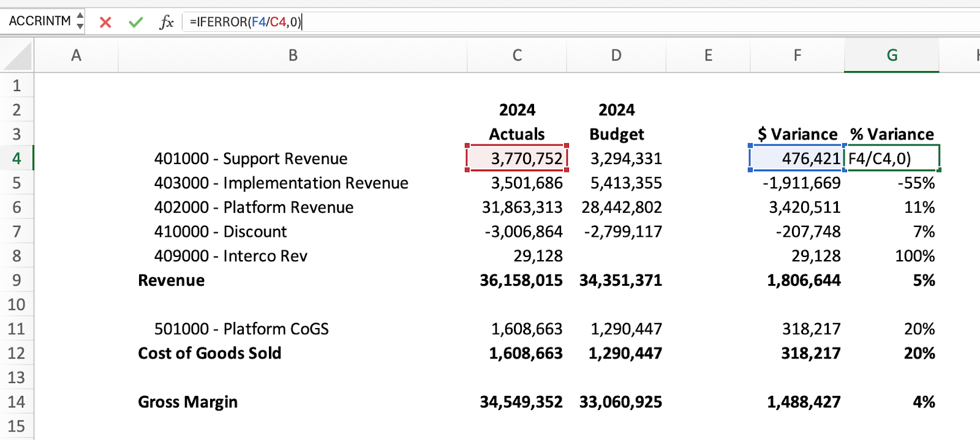
Task: Select row 7 header
Action: point(17,231)
